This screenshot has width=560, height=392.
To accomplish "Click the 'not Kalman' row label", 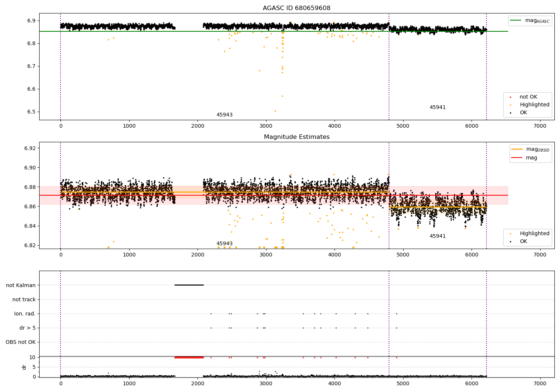I will 21,285.
